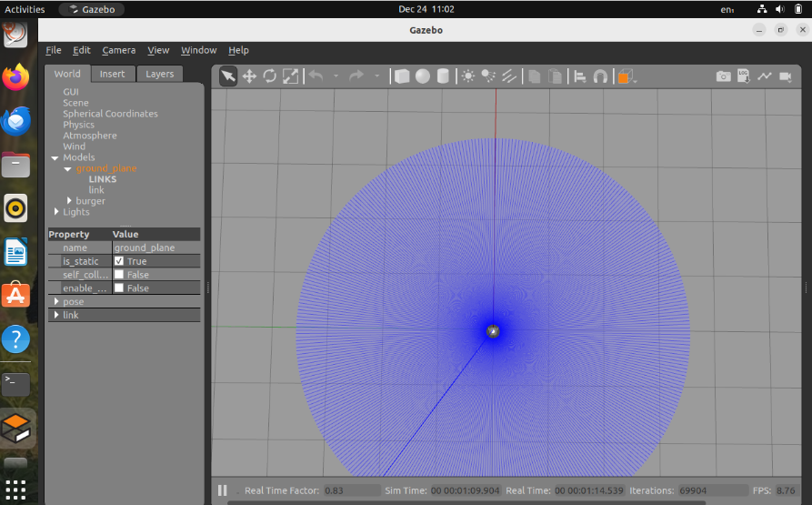812x505 pixels.
Task: Select the translate mode tool
Action: pyautogui.click(x=249, y=76)
